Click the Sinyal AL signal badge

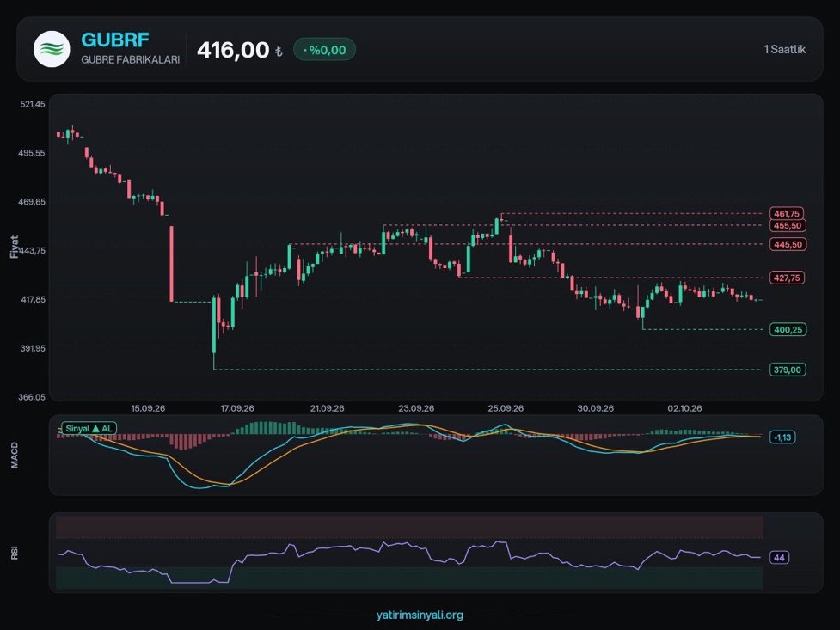(x=89, y=429)
